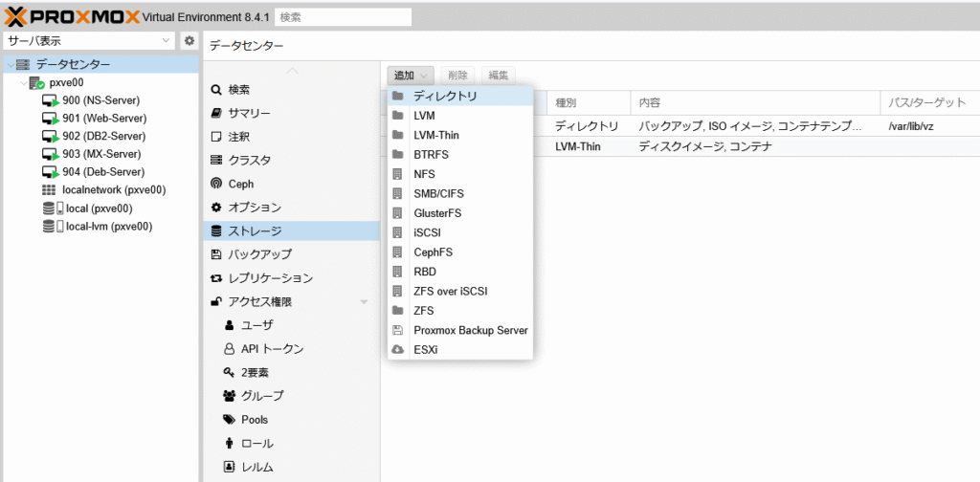Click the building icon beside iSCSI
The width and height of the screenshot is (980, 482).
click(397, 233)
